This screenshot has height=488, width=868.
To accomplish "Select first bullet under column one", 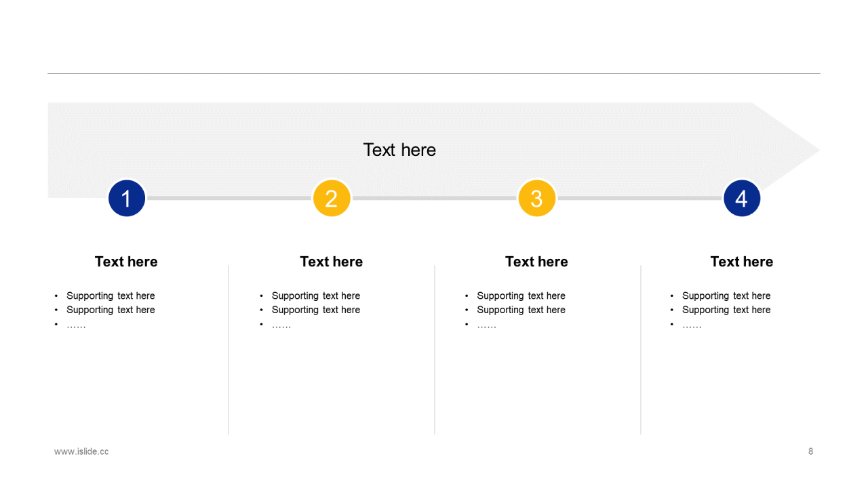I will pos(111,296).
